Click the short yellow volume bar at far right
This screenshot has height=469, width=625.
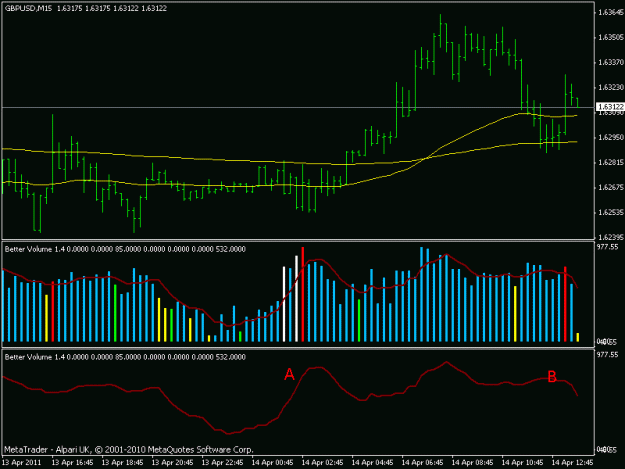[x=578, y=337]
